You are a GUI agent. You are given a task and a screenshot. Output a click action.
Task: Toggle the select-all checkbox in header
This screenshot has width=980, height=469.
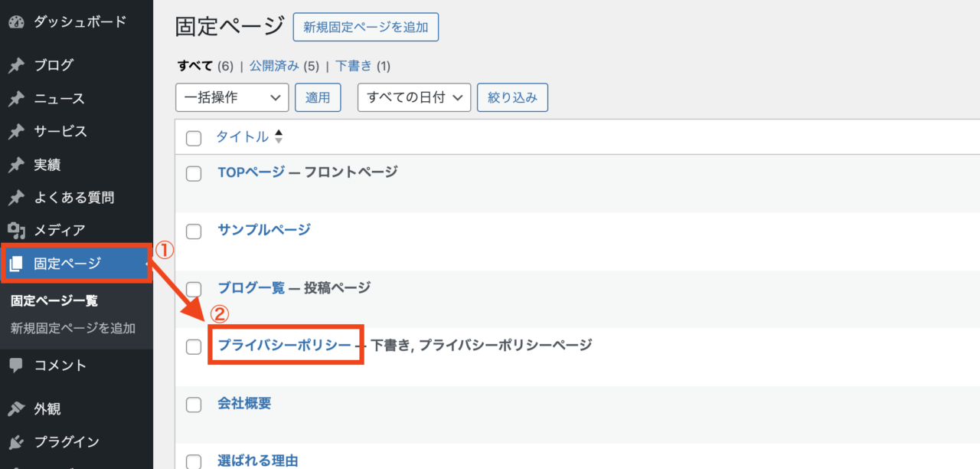click(194, 138)
